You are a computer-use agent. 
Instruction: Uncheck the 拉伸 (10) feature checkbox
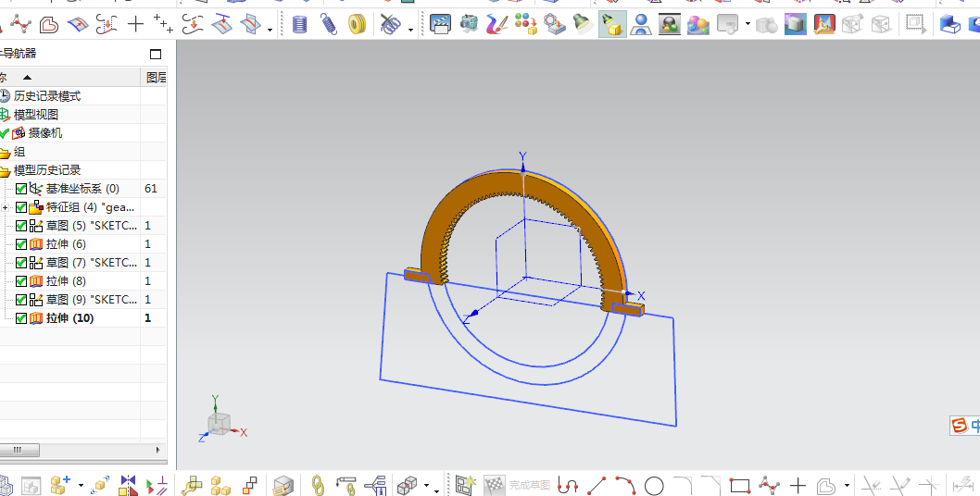(x=21, y=318)
